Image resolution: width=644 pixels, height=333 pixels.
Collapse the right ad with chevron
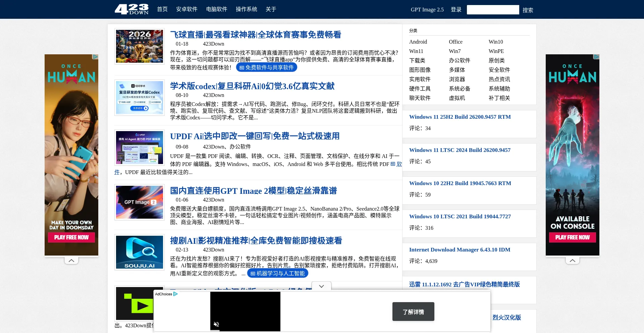573,261
